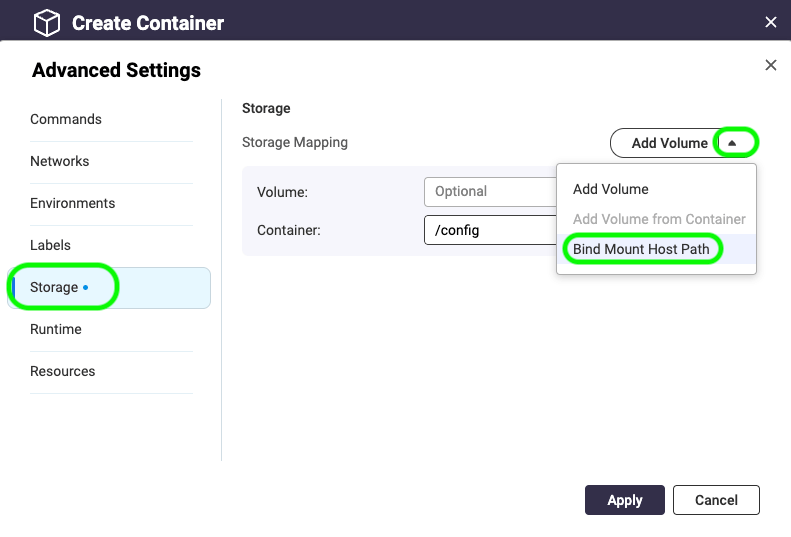Click the Storage Mapping label
This screenshot has height=537, width=791.
tap(295, 142)
